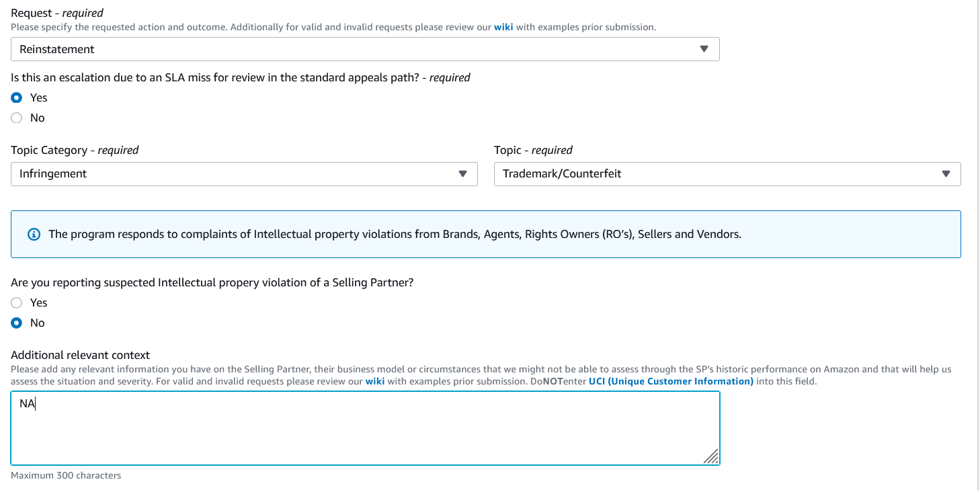Select No for reporting IP violation
This screenshot has height=490, width=980.
[x=17, y=323]
